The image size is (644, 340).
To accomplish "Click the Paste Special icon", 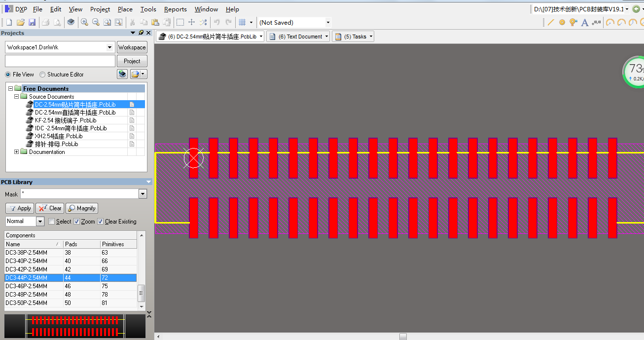I will click(x=167, y=22).
